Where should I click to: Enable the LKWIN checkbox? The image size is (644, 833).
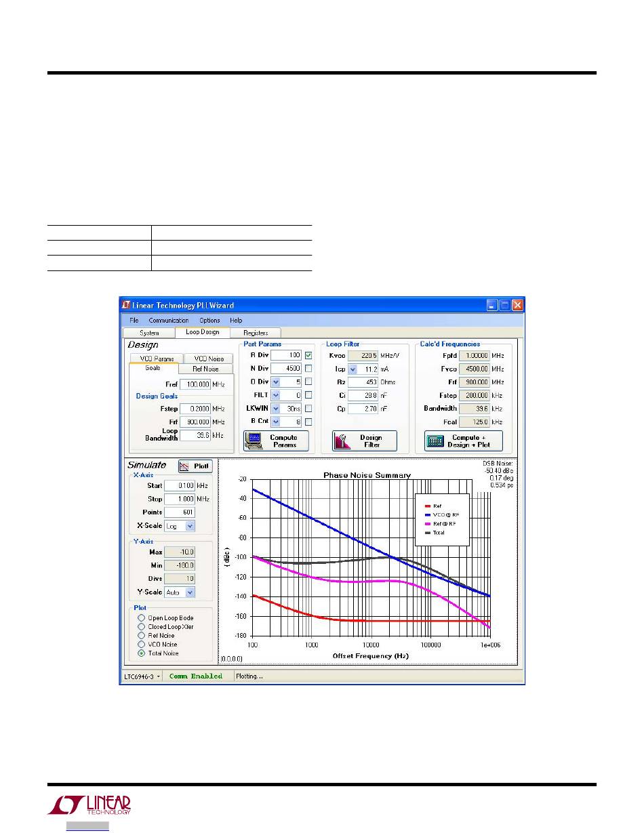308,408
